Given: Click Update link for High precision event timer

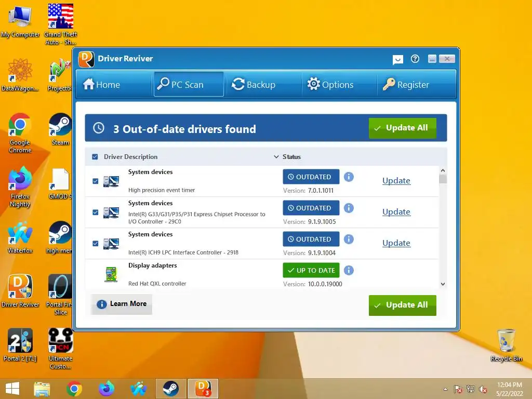Looking at the screenshot, I should click(x=396, y=180).
